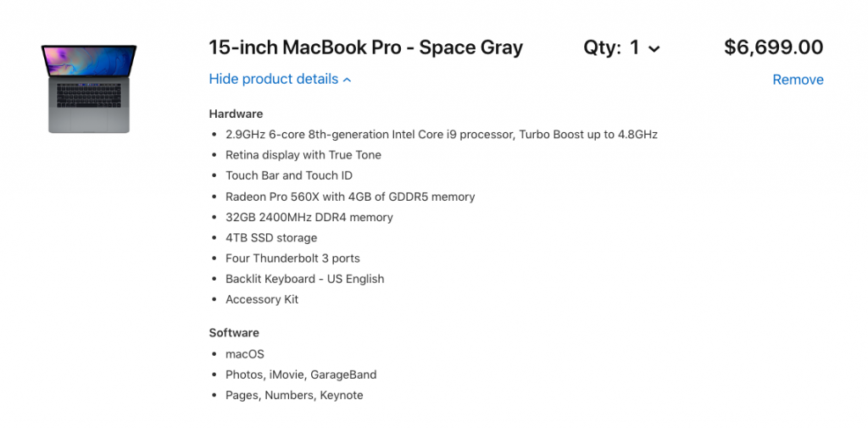Click the macOS software item
This screenshot has height=428, width=868.
click(245, 354)
